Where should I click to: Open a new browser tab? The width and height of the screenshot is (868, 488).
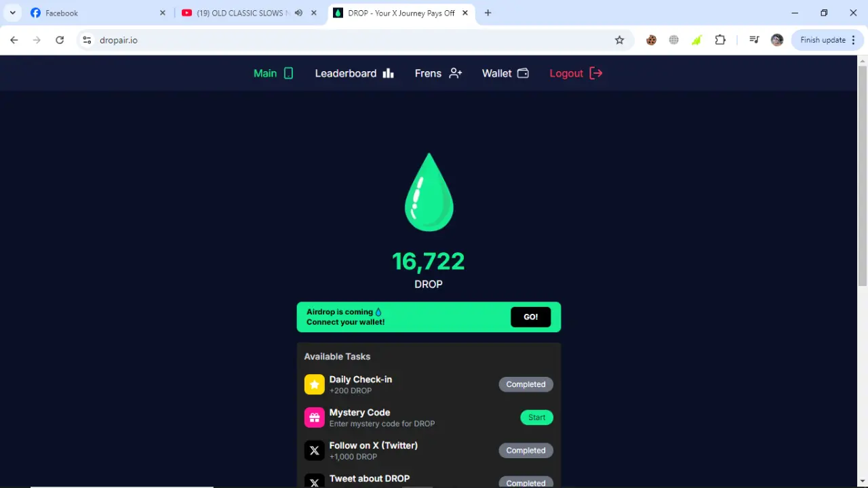coord(488,13)
